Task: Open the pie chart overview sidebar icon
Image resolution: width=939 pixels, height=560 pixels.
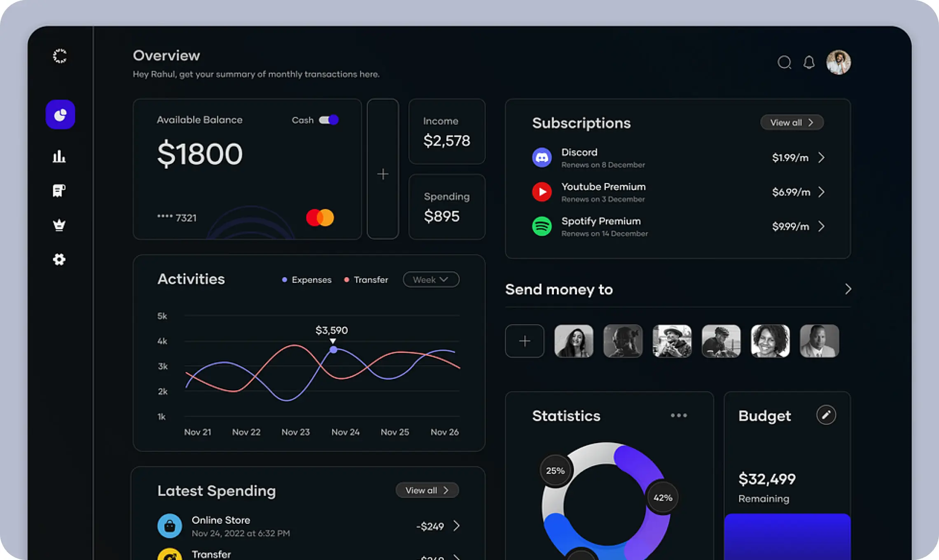Action: (60, 114)
